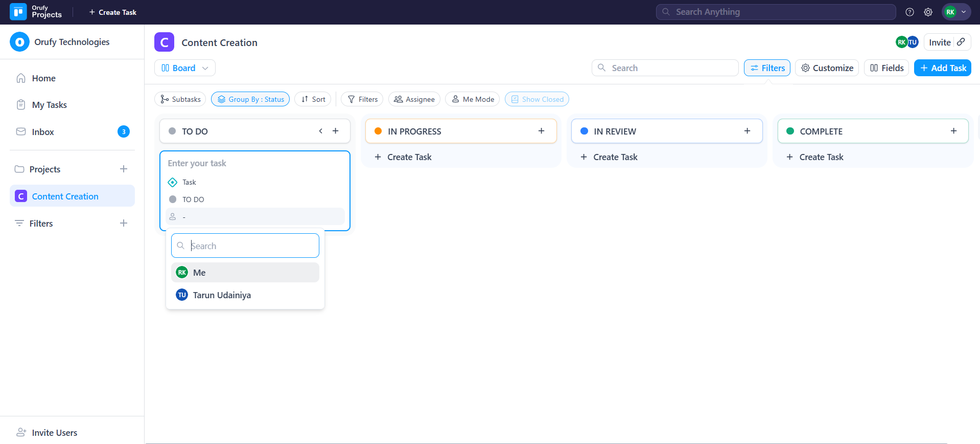Viewport: 980px width, 444px height.
Task: Collapse the TO DO column arrow
Action: (321, 131)
